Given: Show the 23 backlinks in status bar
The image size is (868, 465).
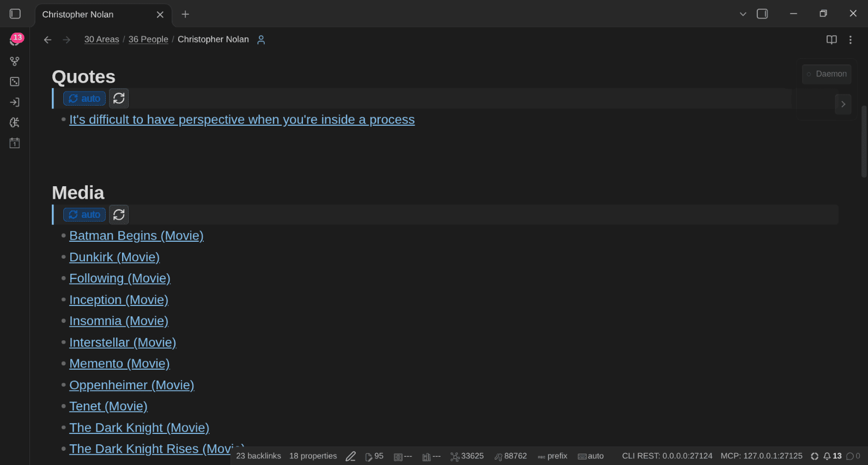Looking at the screenshot, I should [259, 456].
